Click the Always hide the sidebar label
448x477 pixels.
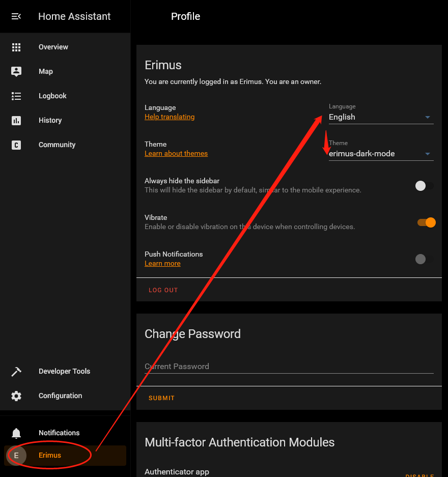pos(182,181)
